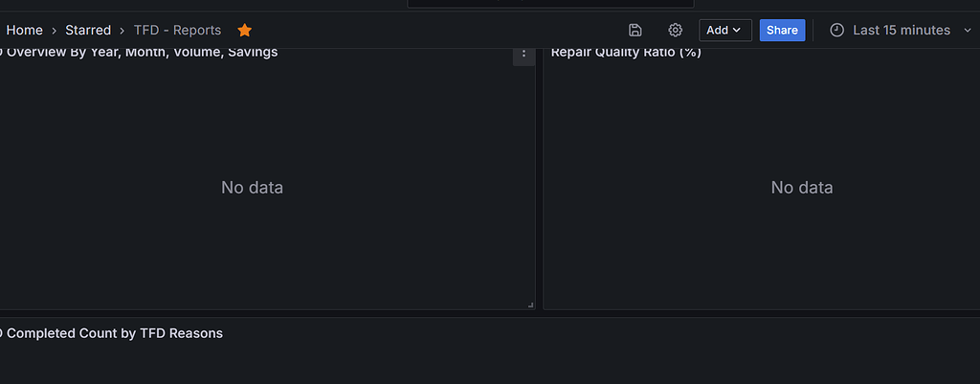980x384 pixels.
Task: Click Completed Count by TFD Reasons title
Action: pos(114,333)
